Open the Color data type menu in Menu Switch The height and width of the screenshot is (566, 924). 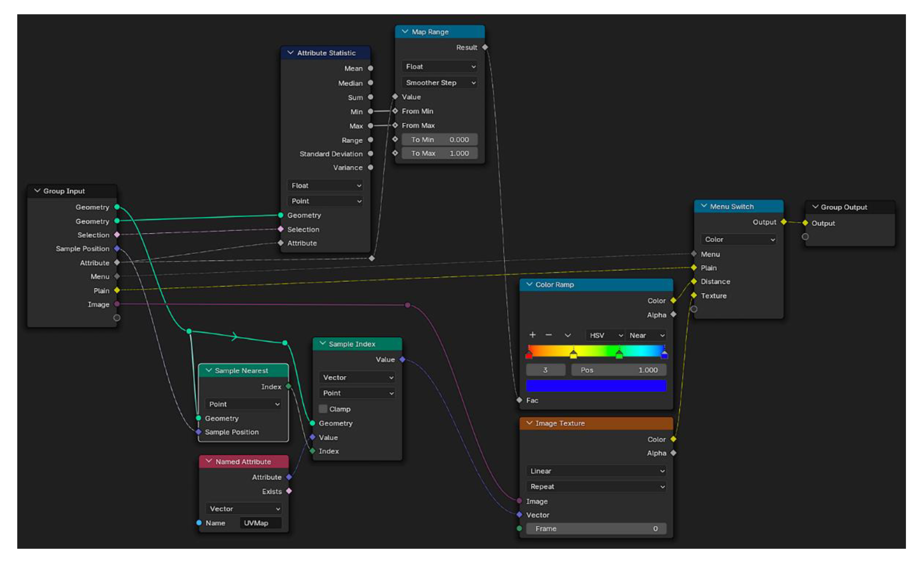[738, 239]
